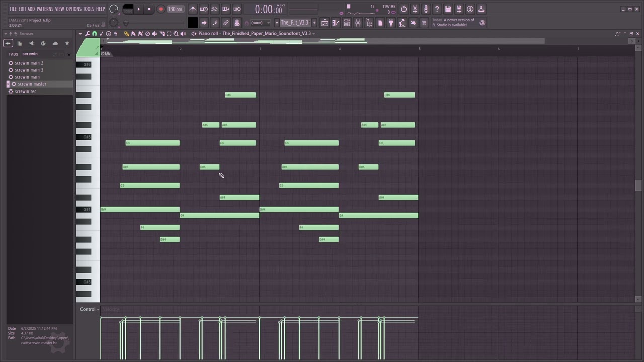Image resolution: width=644 pixels, height=362 pixels.
Task: Open the Browser view icon
Action: (369, 23)
